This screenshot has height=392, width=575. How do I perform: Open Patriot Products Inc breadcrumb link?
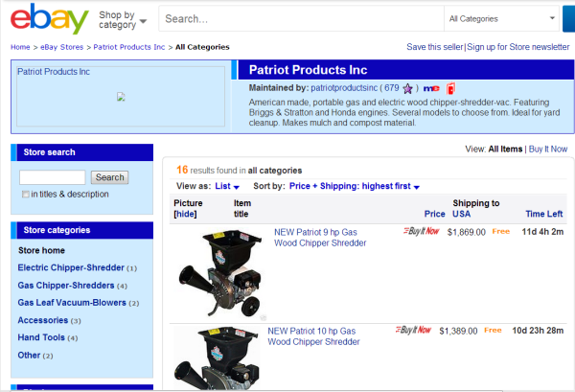coord(129,47)
